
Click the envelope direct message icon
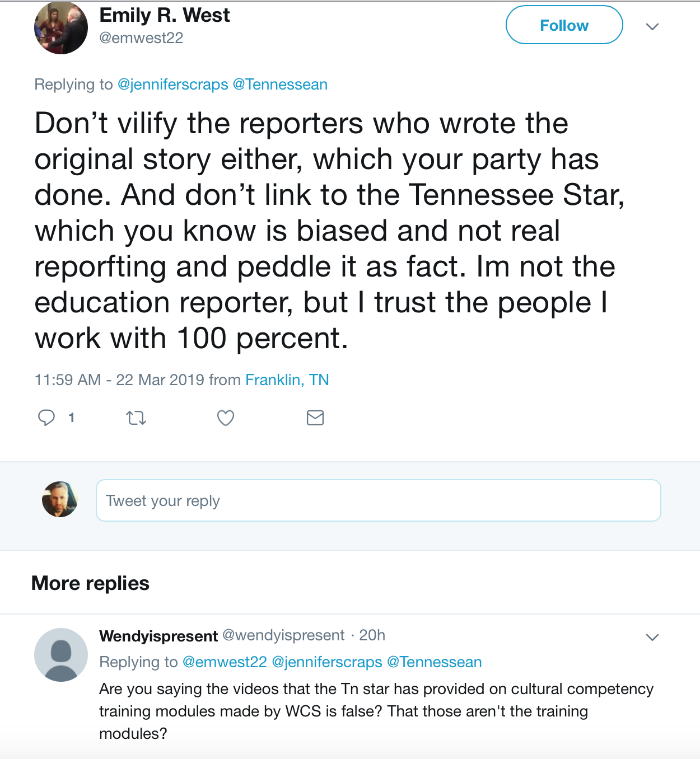(x=315, y=418)
